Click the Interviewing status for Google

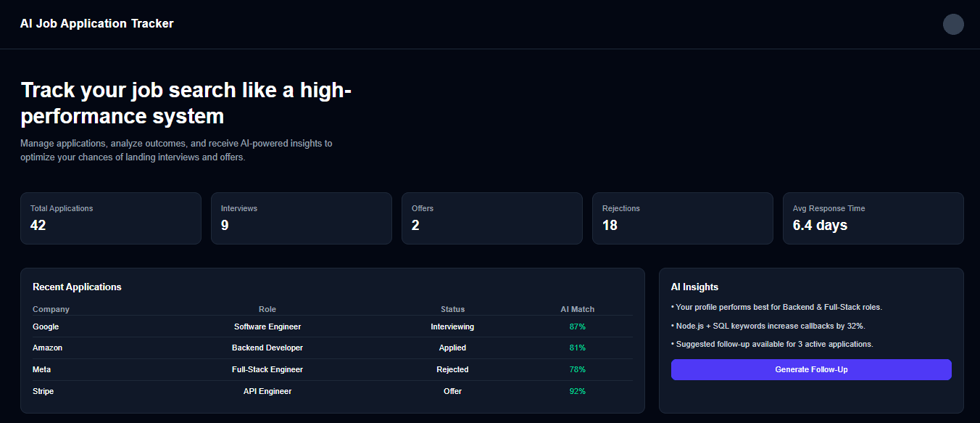click(x=452, y=327)
